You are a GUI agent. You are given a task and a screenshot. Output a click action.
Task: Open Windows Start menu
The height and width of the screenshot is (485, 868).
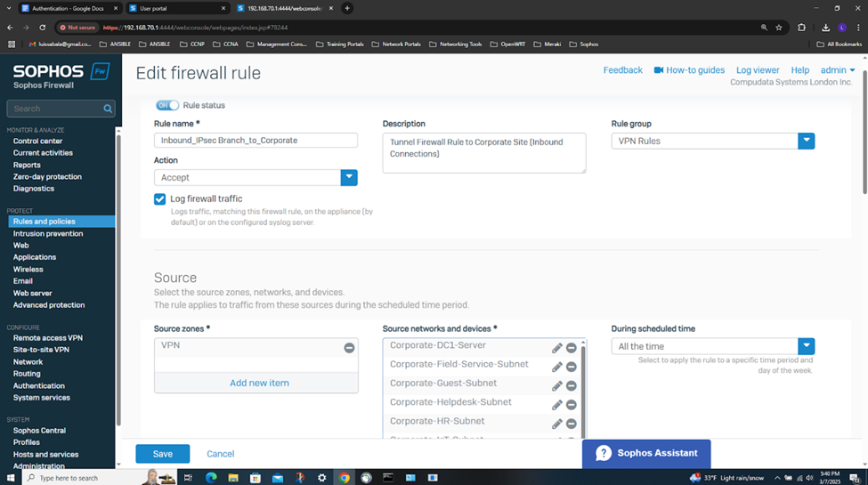(11, 477)
